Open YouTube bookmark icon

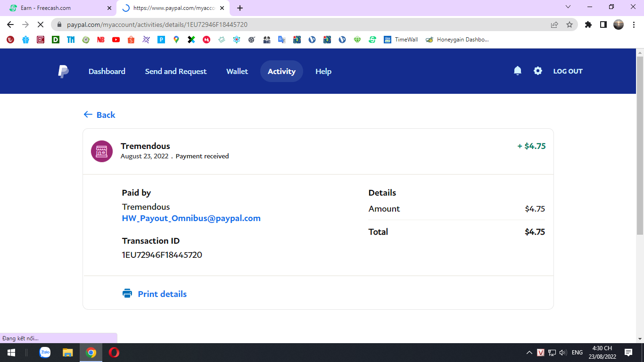116,40
